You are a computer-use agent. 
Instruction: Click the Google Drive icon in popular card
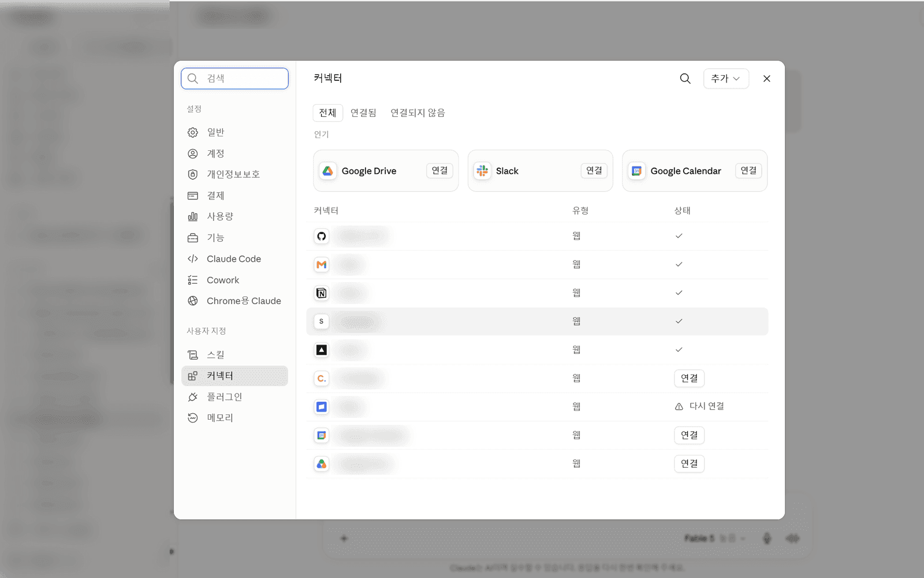coord(327,171)
